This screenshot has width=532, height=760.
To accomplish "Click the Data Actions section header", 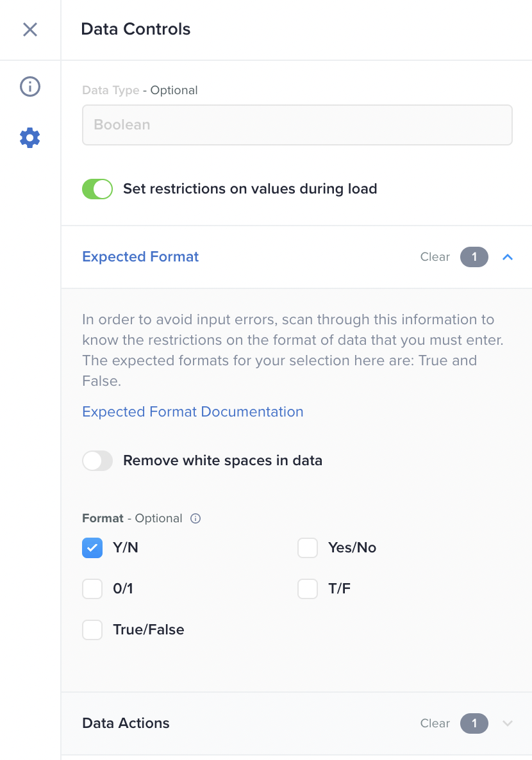I will pos(126,723).
